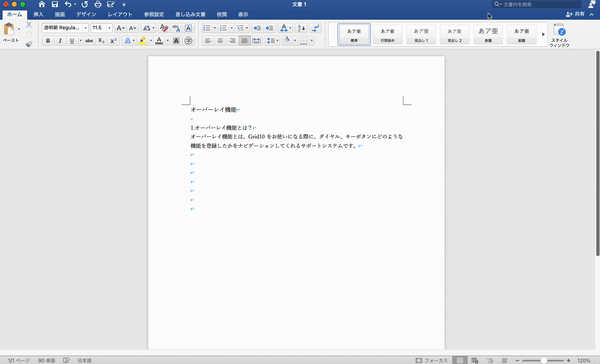
Task: Open the Styles window pane
Action: pyautogui.click(x=559, y=35)
